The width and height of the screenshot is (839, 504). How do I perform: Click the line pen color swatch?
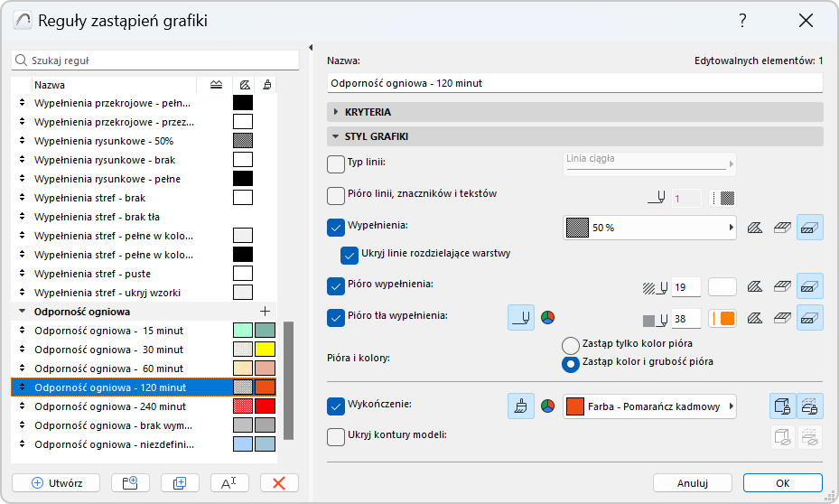point(722,199)
